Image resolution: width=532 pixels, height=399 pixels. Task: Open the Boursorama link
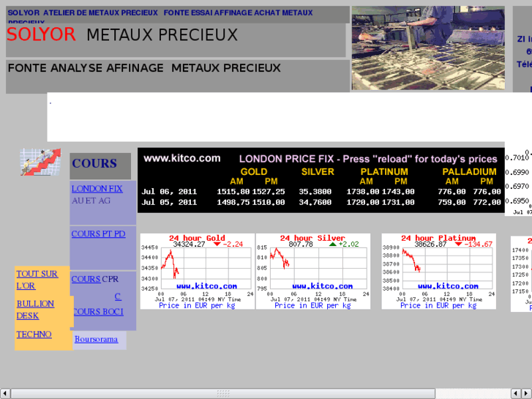pos(97,339)
